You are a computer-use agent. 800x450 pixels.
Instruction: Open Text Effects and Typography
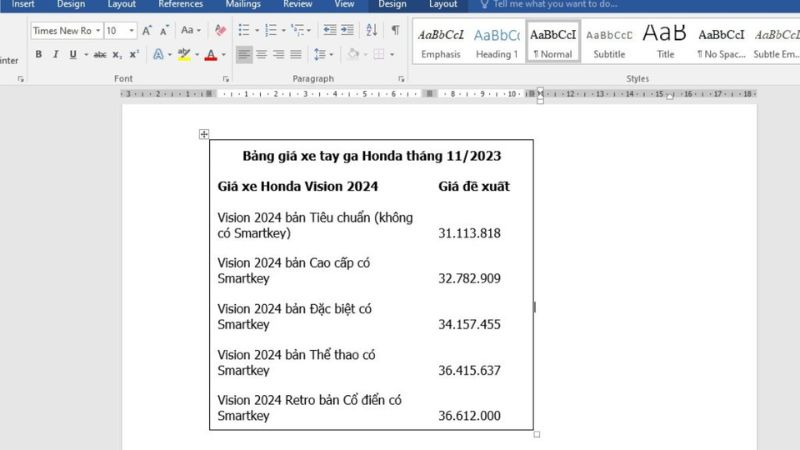pos(159,54)
